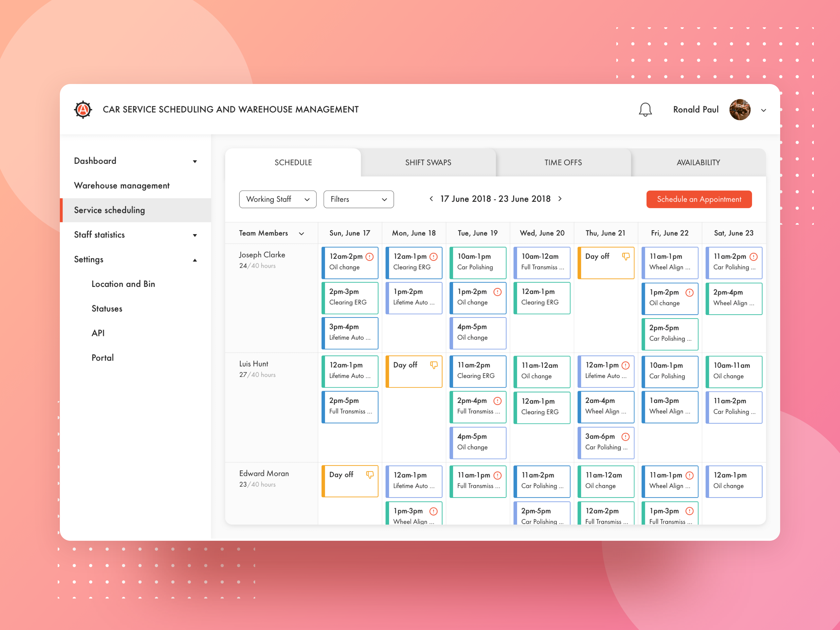Viewport: 840px width, 630px height.
Task: Expand the Dashboard sidebar menu arrow
Action: 195,161
